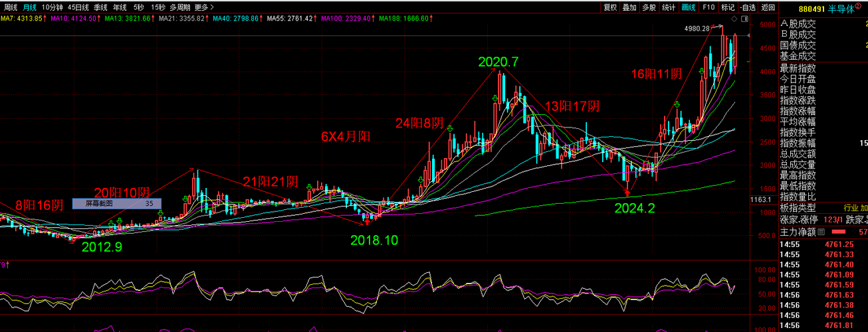The height and width of the screenshot is (332, 868).
Task: Select the 24阳8阴 annotation text
Action: (x=419, y=123)
